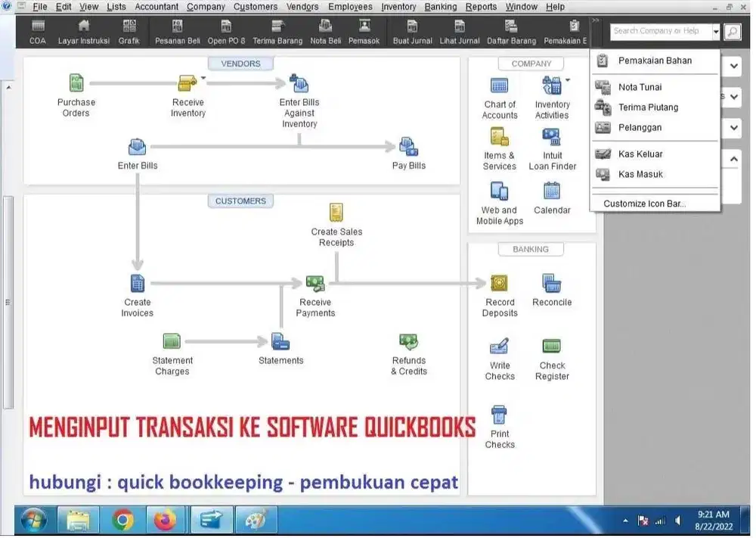756x538 pixels.
Task: Open the search box dropdown arrow
Action: pyautogui.click(x=715, y=32)
